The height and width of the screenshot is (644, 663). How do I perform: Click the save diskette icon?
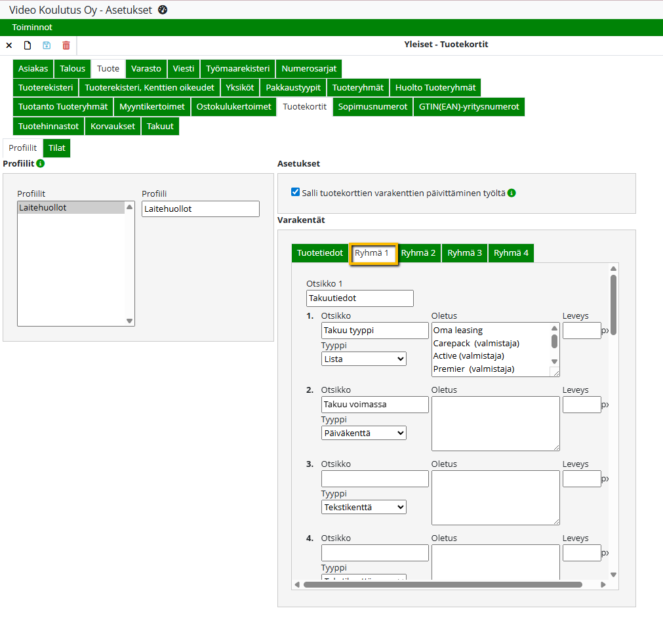(x=47, y=45)
